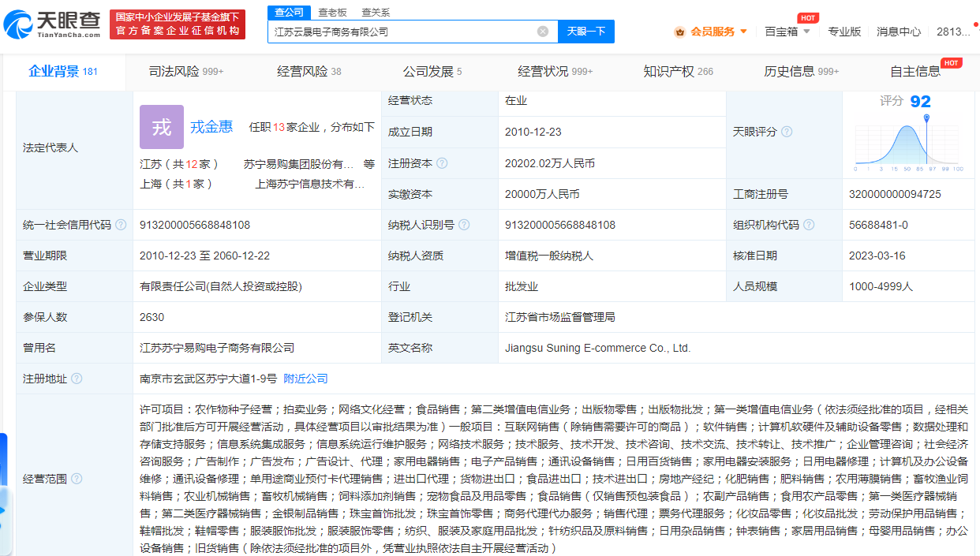
Task: Select the 企业背景 tab
Action: (x=63, y=72)
